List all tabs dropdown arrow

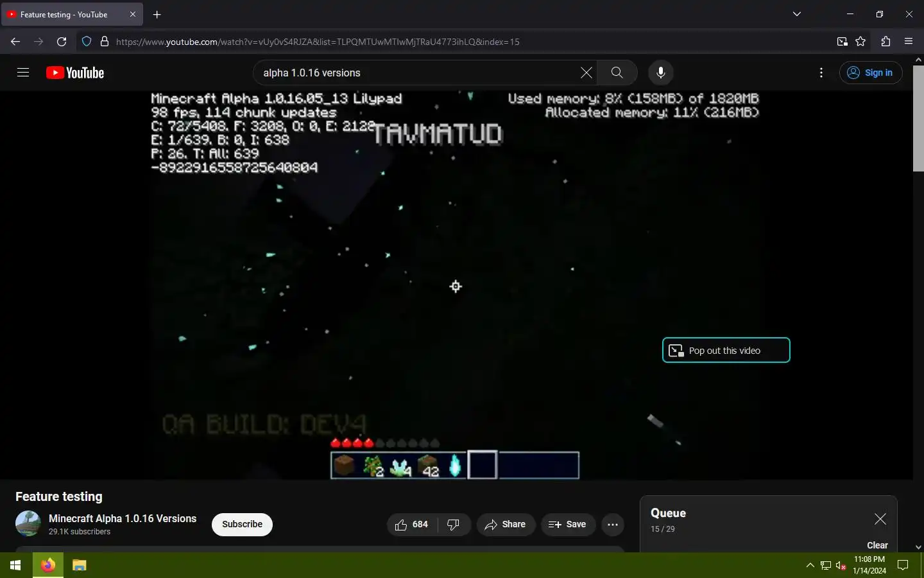(x=797, y=14)
